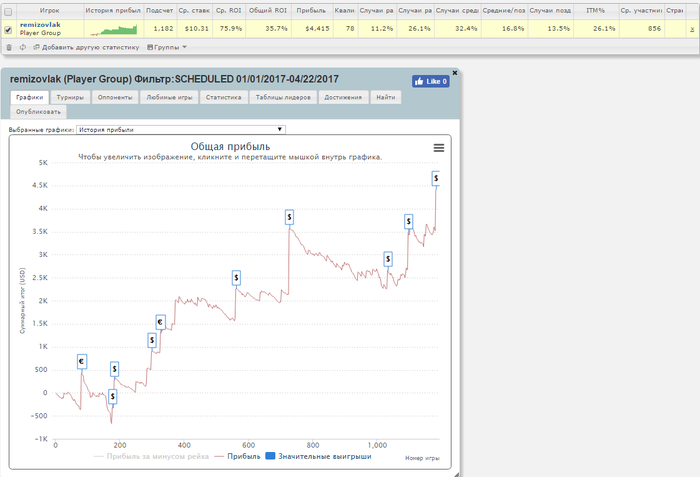Open the 'Любимые игры' tab

pos(169,97)
